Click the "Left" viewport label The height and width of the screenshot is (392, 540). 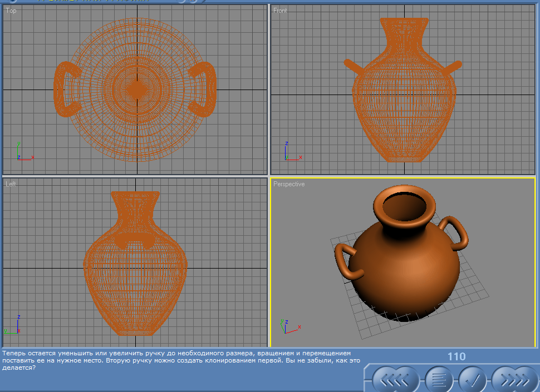coord(11,184)
